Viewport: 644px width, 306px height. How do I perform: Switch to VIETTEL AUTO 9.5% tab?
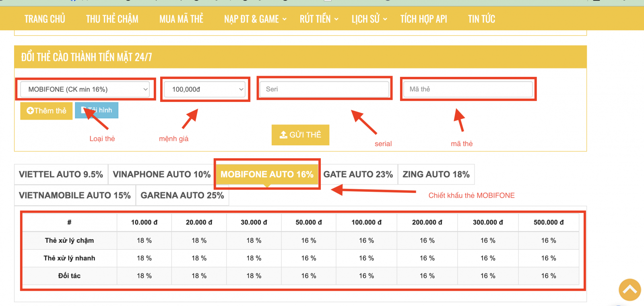61,174
